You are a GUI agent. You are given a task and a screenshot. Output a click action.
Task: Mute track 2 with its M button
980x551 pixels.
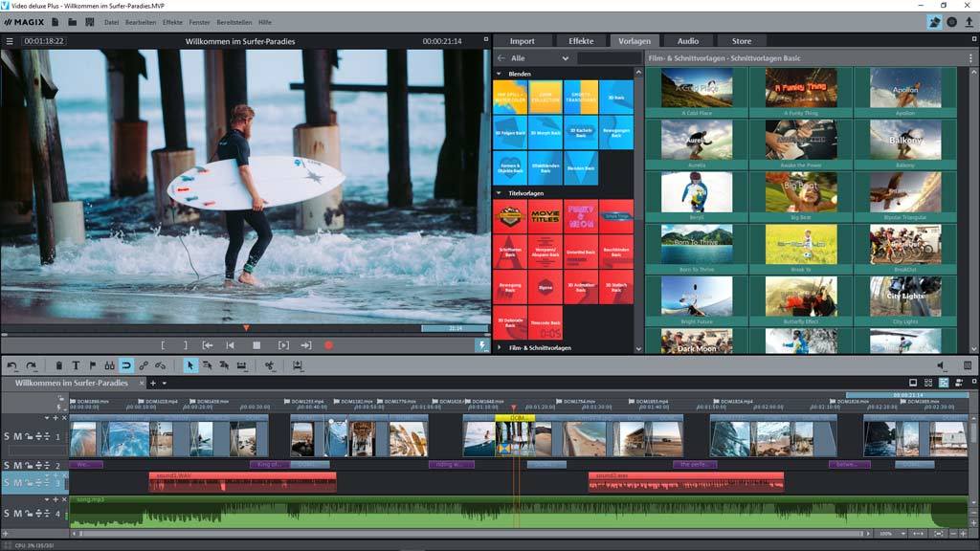(x=17, y=465)
